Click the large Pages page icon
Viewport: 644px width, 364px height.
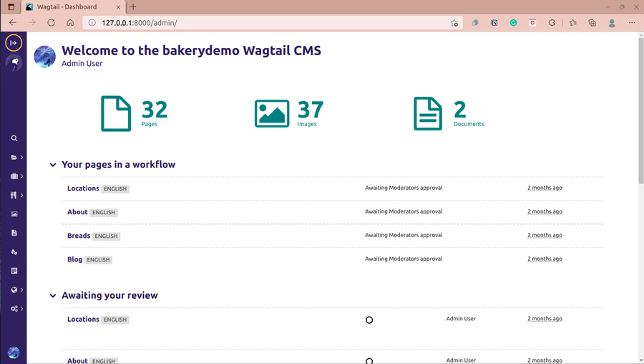click(x=116, y=113)
